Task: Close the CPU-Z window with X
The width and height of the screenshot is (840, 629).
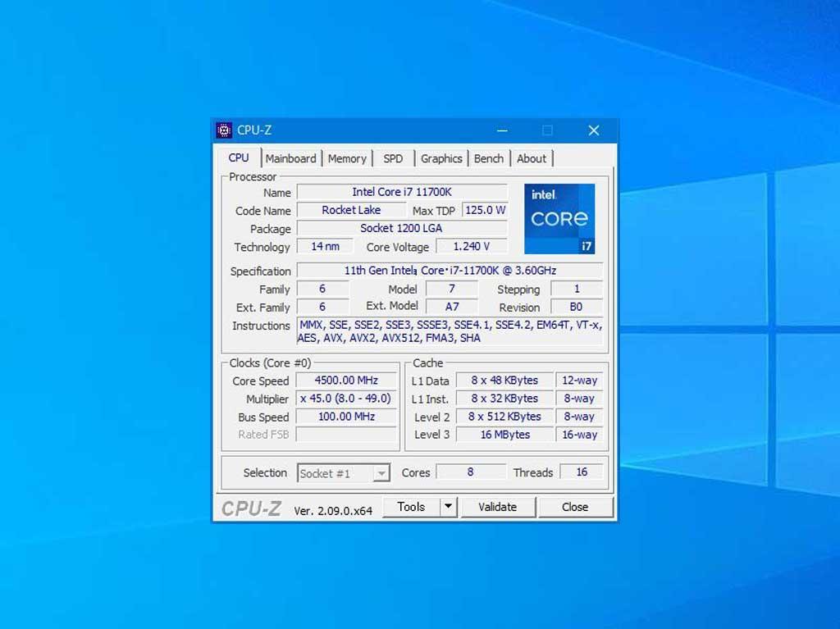Action: (x=594, y=130)
